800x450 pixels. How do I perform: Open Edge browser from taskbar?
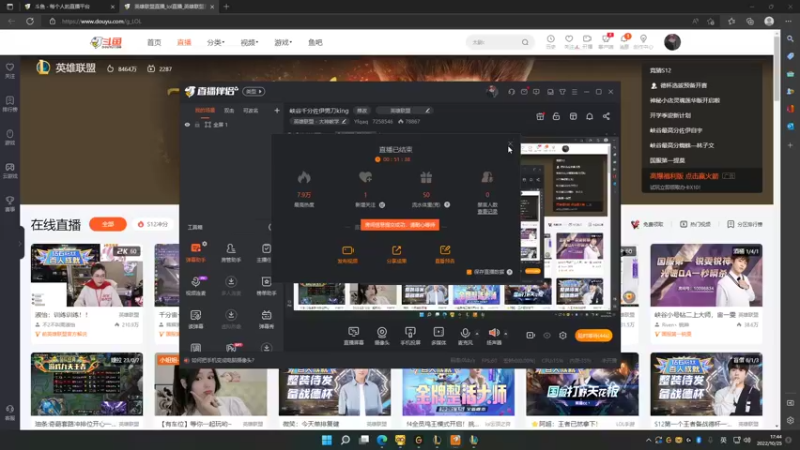coord(382,440)
